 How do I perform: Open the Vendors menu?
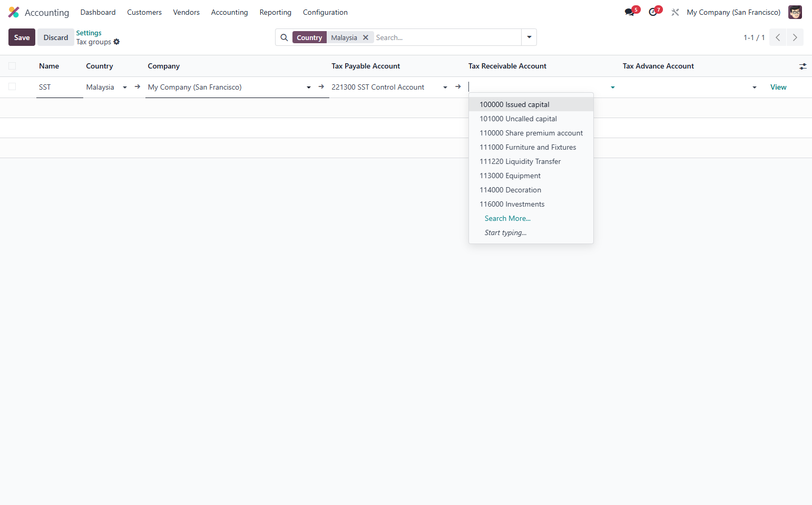(x=187, y=12)
